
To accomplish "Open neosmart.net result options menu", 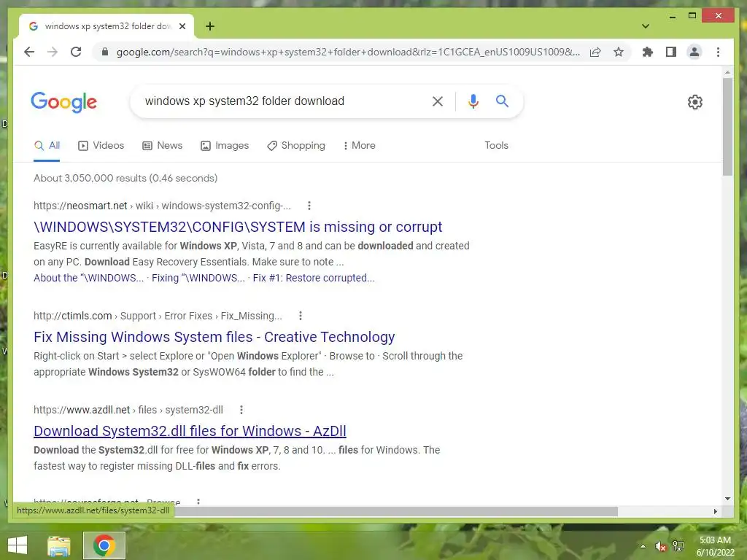I will (309, 206).
